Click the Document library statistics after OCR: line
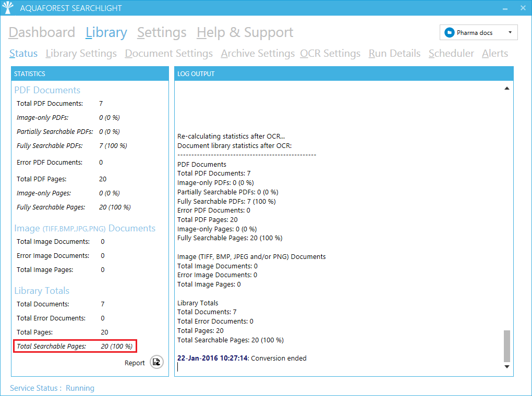532x396 pixels. (235, 146)
